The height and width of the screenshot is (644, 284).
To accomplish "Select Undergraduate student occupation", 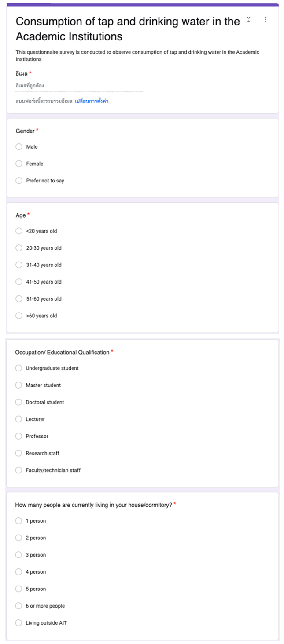I will [x=18, y=368].
